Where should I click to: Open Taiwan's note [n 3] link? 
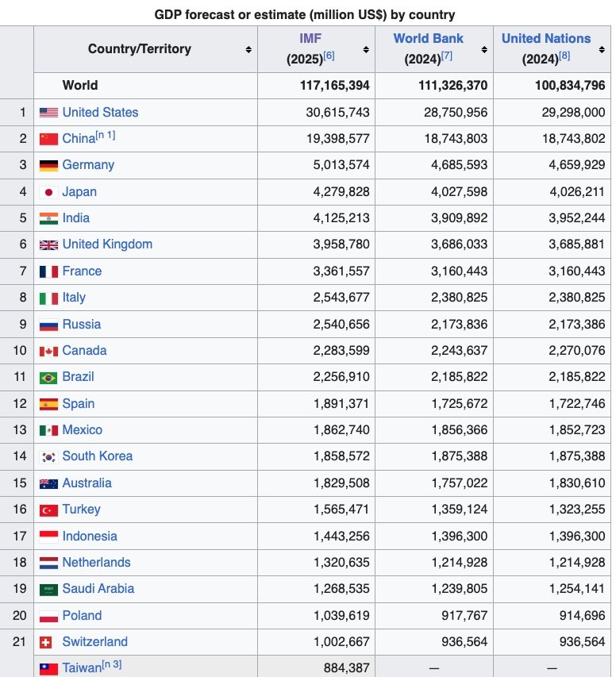pos(112,664)
